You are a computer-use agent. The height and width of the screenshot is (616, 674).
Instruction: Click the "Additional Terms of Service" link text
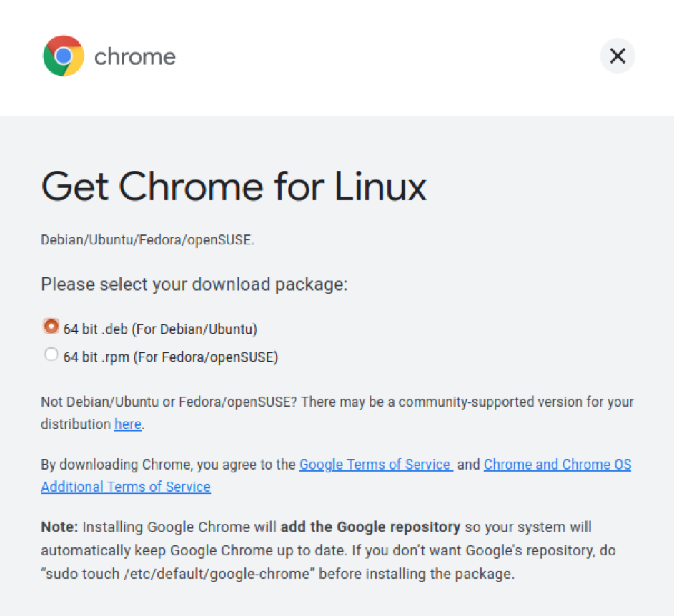126,487
